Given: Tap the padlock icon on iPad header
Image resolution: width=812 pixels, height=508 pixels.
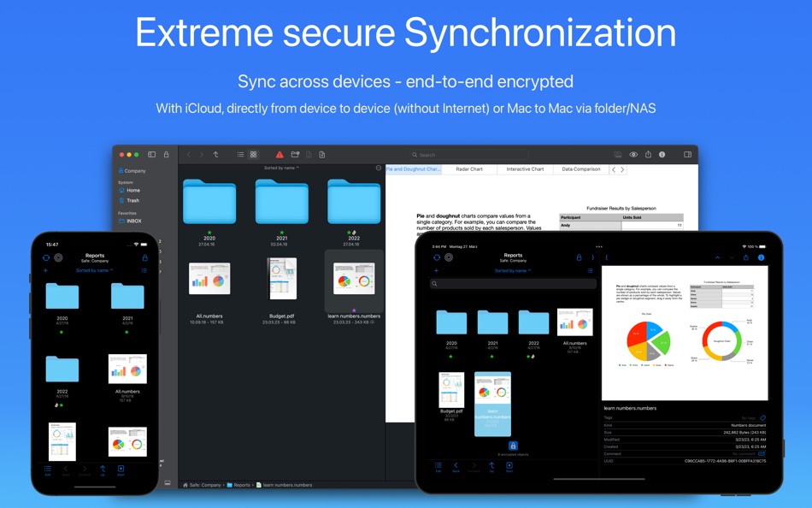Looking at the screenshot, I should point(579,257).
